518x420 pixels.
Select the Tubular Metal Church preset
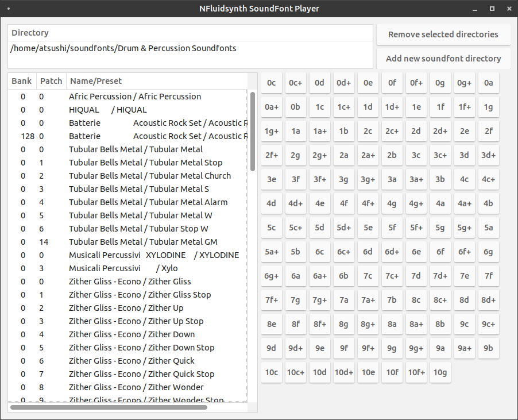pos(127,176)
